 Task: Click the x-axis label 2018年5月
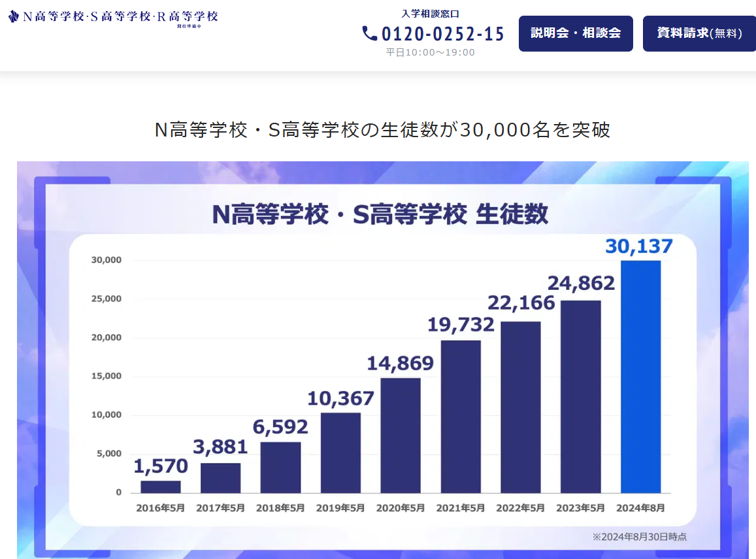(x=280, y=508)
